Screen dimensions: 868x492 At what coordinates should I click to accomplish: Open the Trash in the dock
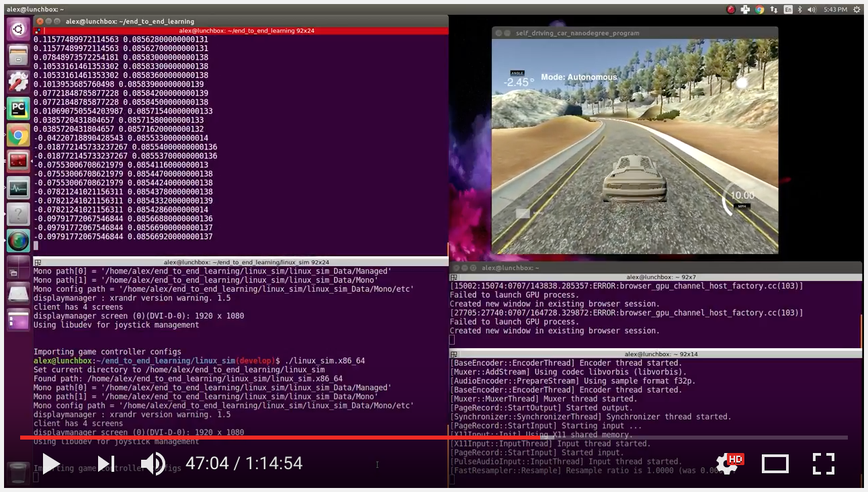(18, 473)
